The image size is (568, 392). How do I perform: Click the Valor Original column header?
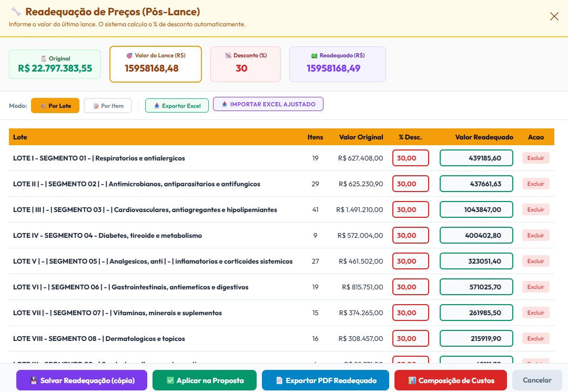click(361, 137)
